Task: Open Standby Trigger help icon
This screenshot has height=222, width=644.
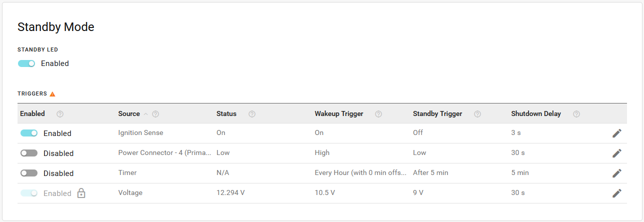Action: (477, 114)
